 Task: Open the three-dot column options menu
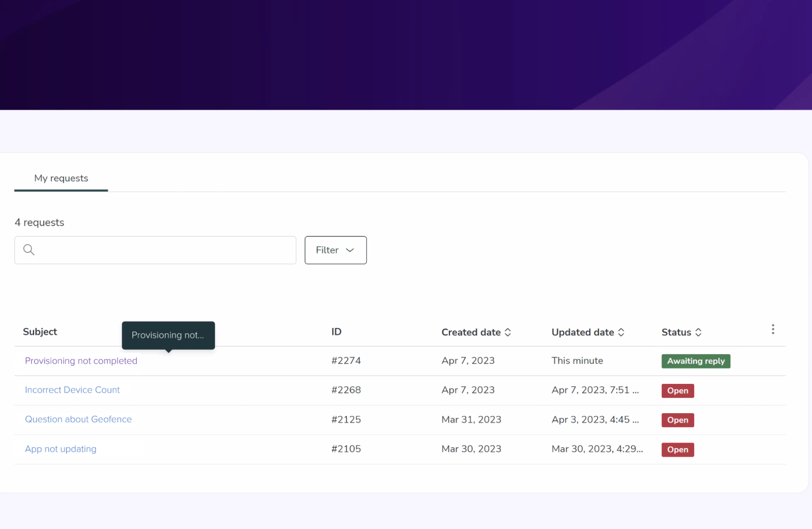point(773,330)
